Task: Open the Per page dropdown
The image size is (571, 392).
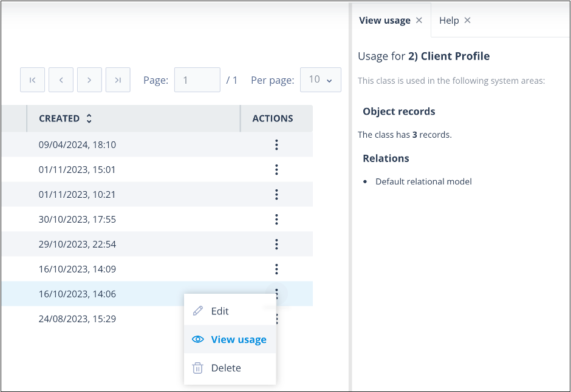Action: click(321, 79)
